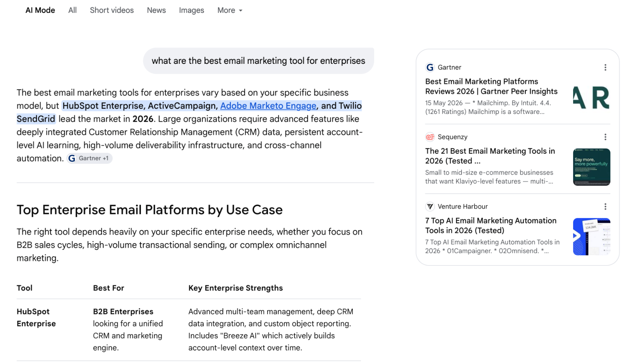Image resolution: width=626 pixels, height=364 pixels.
Task: Follow the Adobe Marketo Engage link
Action: click(x=268, y=106)
